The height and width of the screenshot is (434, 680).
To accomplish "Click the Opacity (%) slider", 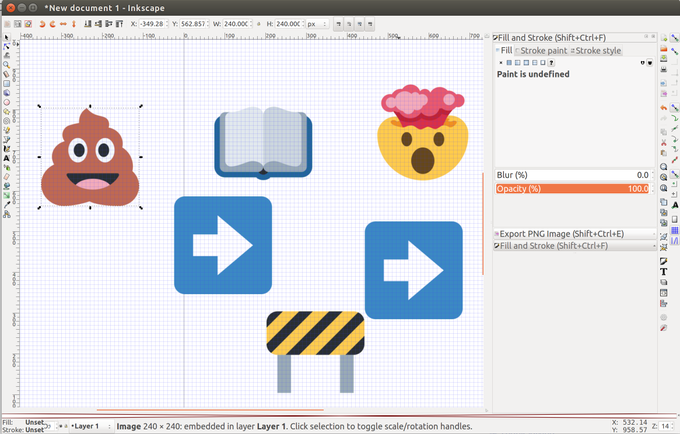I will [572, 189].
